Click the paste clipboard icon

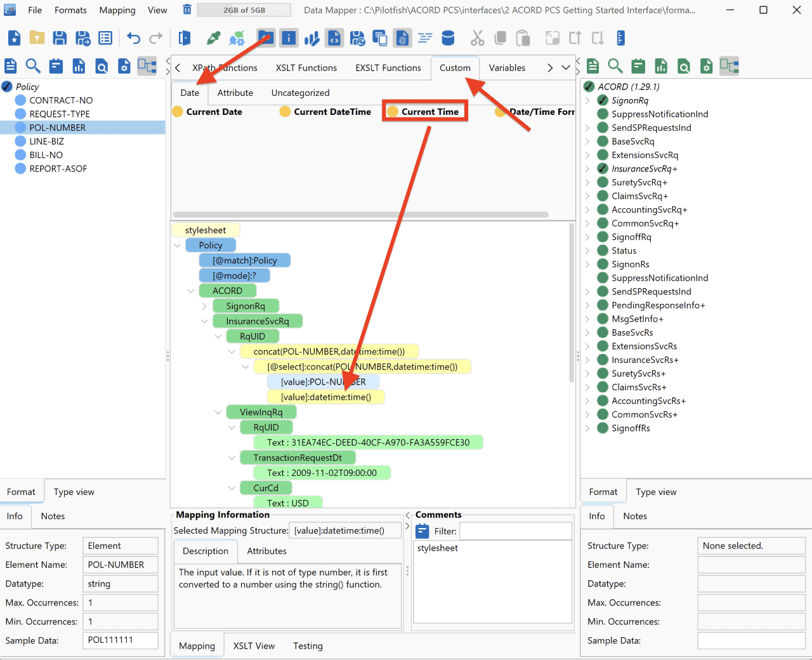pyautogui.click(x=523, y=38)
